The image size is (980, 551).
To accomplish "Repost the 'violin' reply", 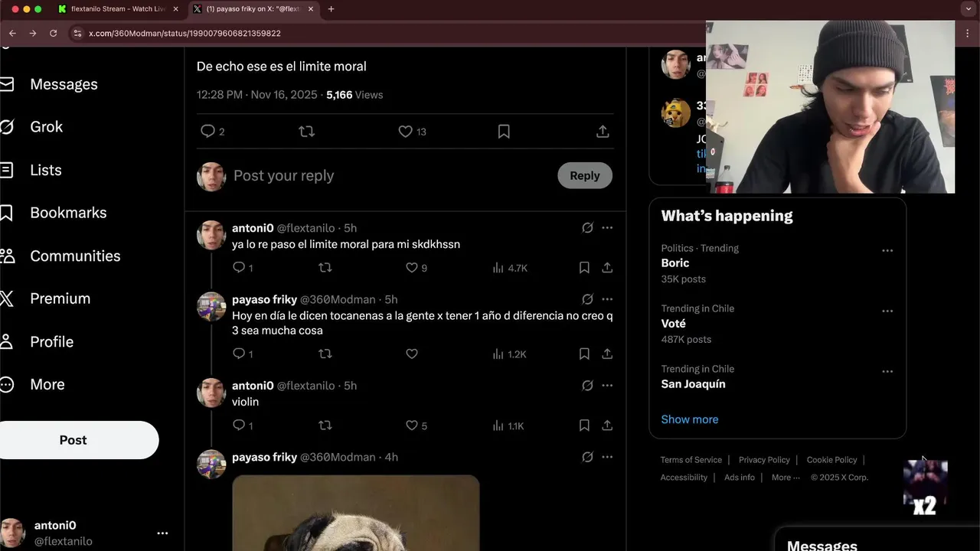I will coord(325,425).
